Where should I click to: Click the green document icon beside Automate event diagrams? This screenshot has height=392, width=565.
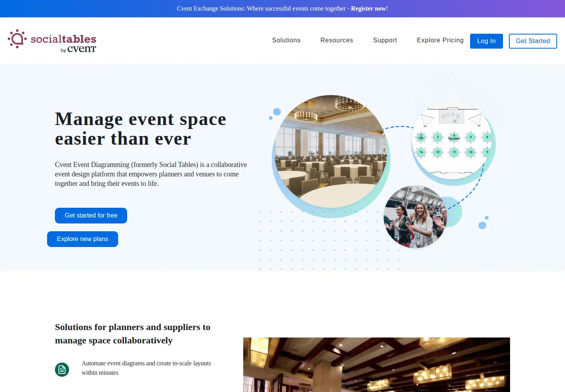click(62, 369)
